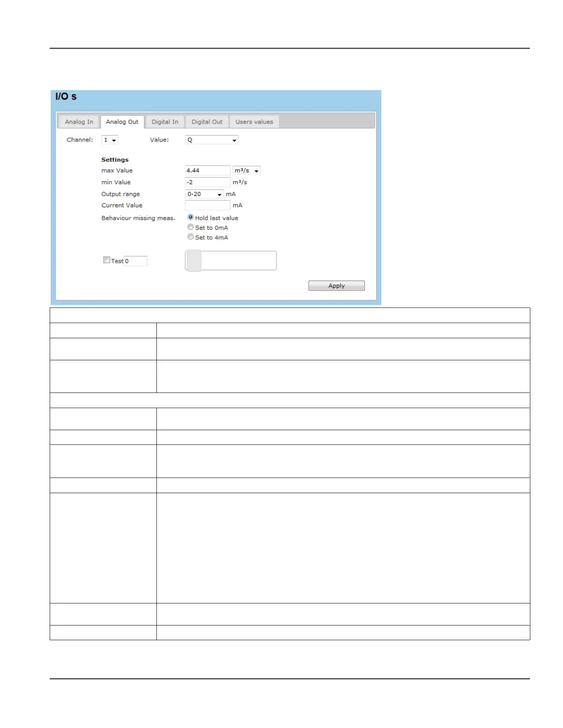Click the Current Value field

pyautogui.click(x=207, y=205)
